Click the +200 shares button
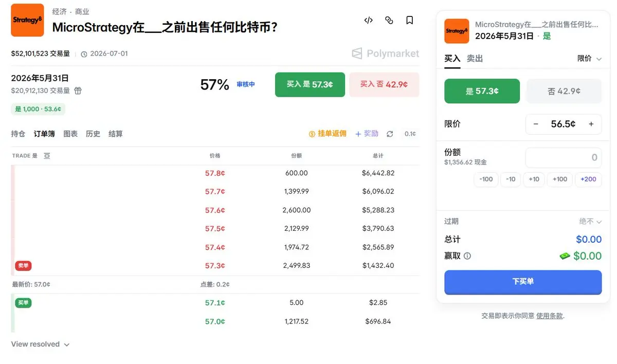Screen dimensions: 617x364 click(588, 179)
